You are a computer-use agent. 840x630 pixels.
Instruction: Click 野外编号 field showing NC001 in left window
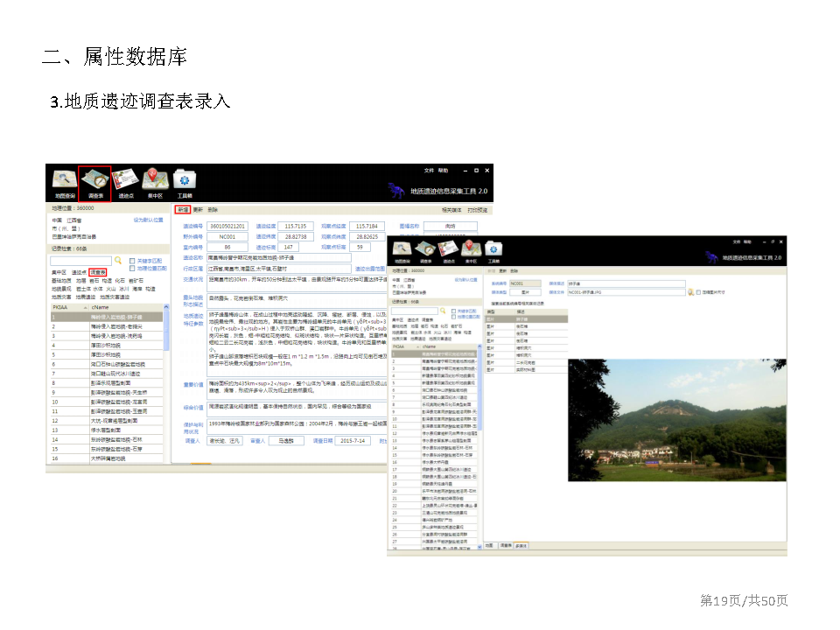tap(227, 236)
